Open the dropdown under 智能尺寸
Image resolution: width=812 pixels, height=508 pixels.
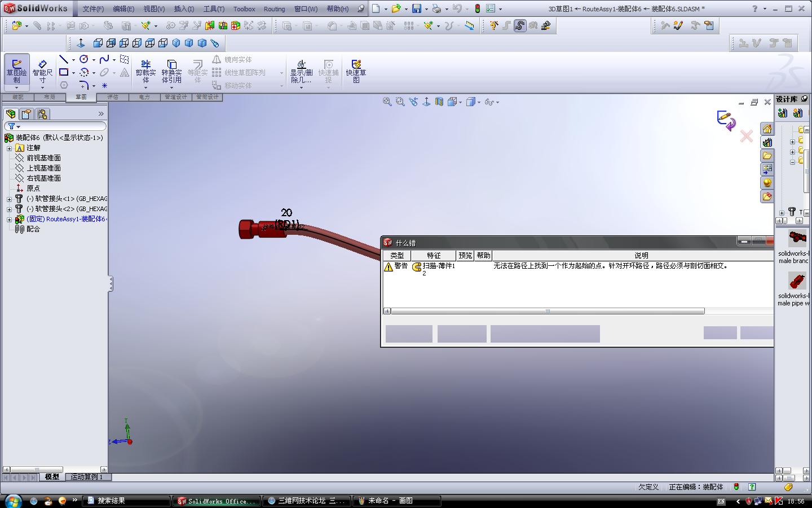point(42,87)
